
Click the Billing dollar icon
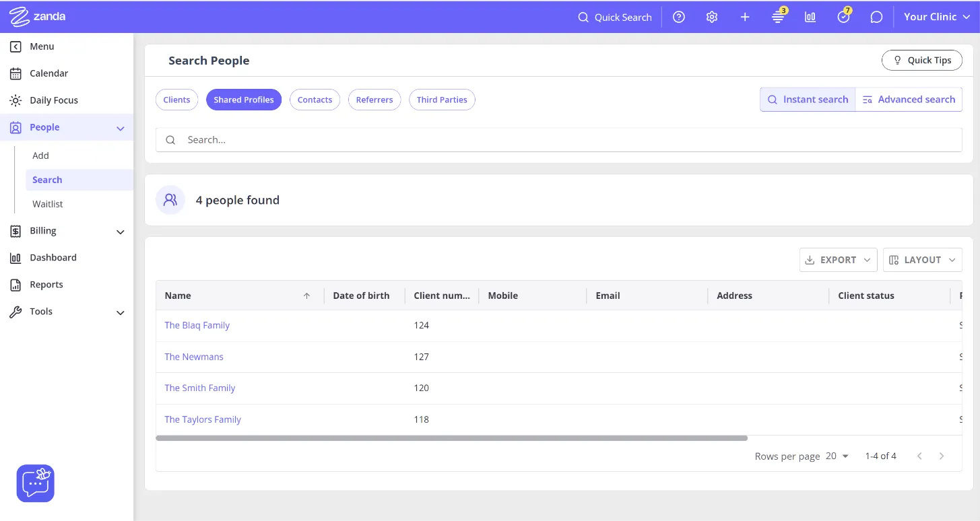(15, 231)
